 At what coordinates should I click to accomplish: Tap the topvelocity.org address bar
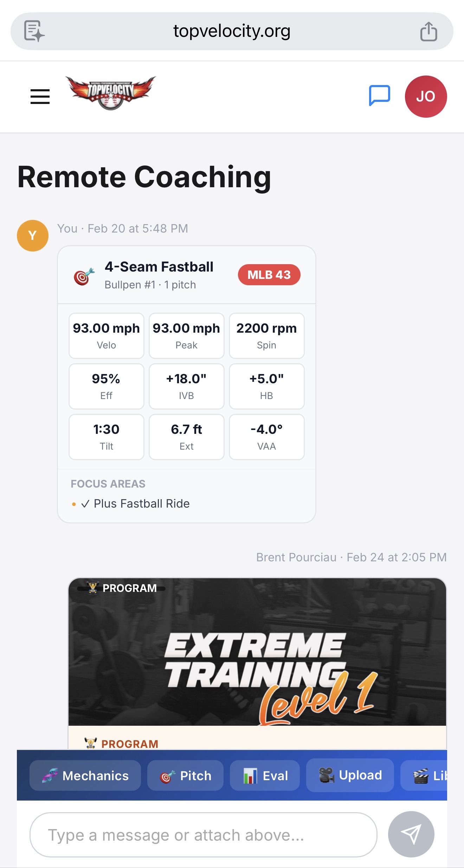[x=232, y=31]
